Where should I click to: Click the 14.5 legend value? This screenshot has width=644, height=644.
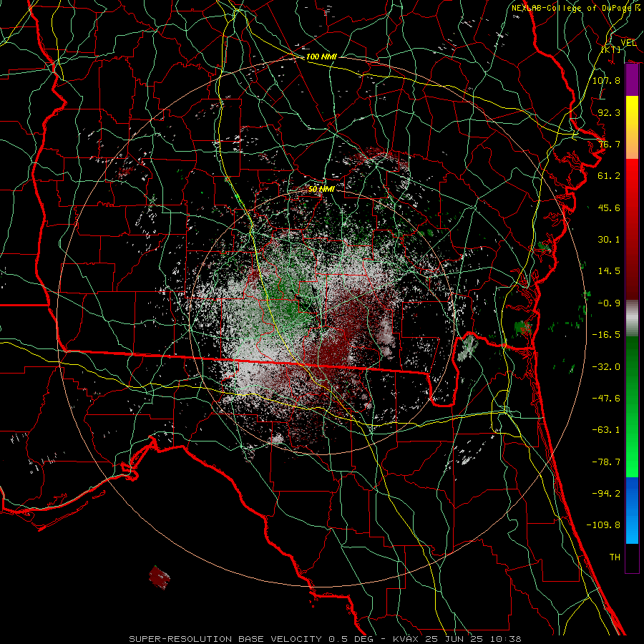pyautogui.click(x=609, y=271)
